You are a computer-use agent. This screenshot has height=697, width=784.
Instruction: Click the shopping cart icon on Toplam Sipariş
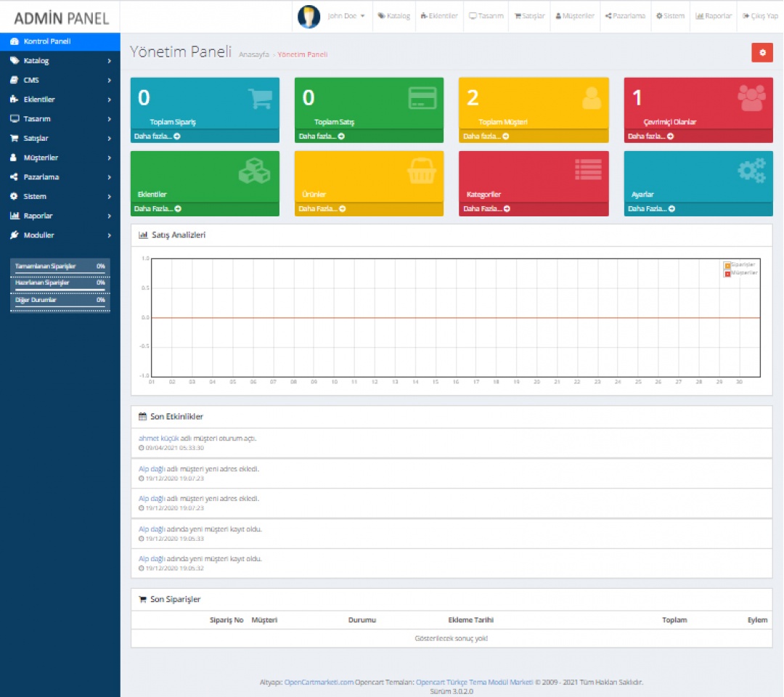(x=260, y=99)
